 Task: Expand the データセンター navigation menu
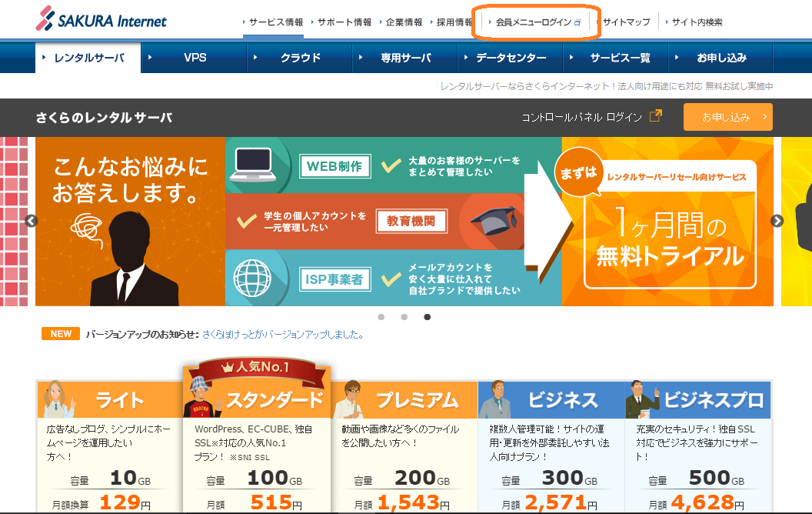tap(511, 57)
